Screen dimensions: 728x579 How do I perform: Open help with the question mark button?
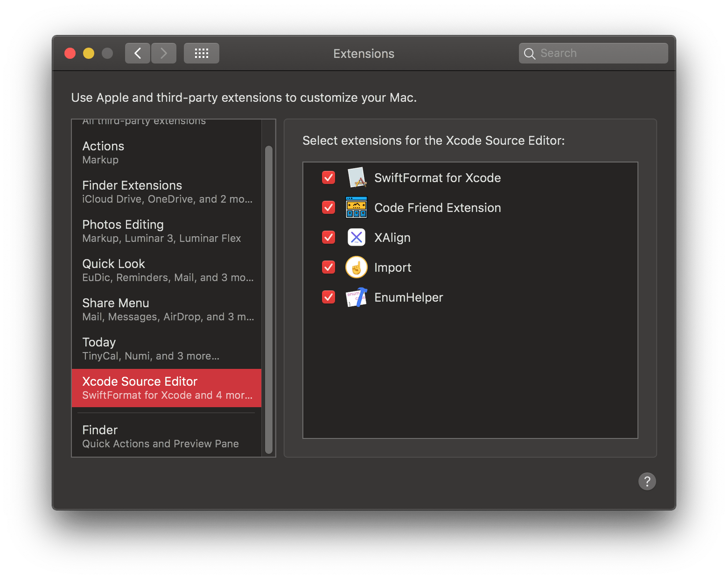tap(647, 481)
